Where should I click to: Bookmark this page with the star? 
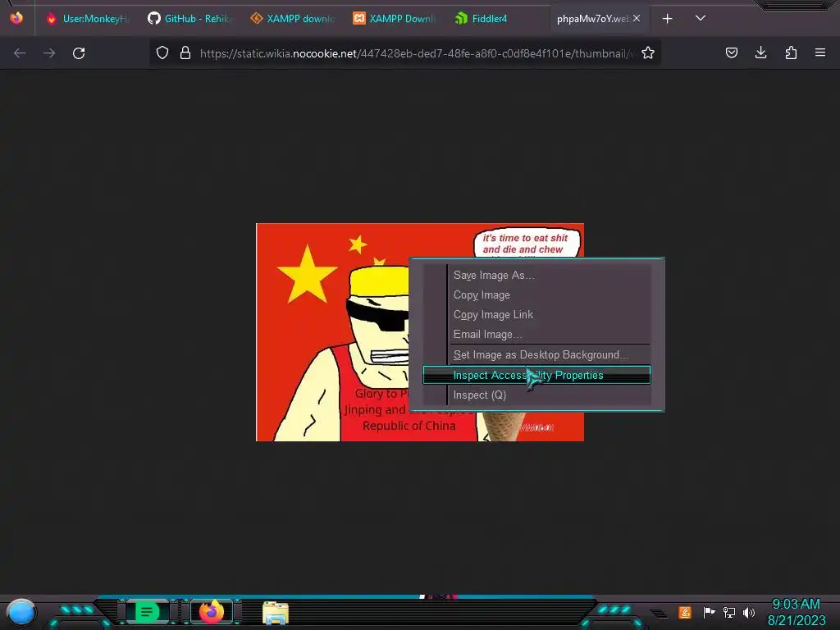(x=648, y=52)
